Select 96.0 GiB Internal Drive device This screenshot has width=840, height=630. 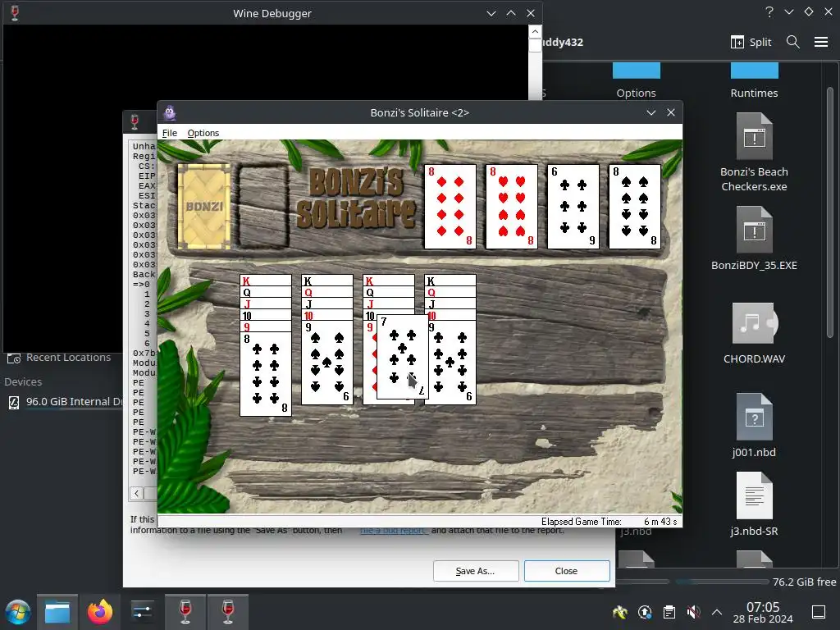(x=64, y=402)
